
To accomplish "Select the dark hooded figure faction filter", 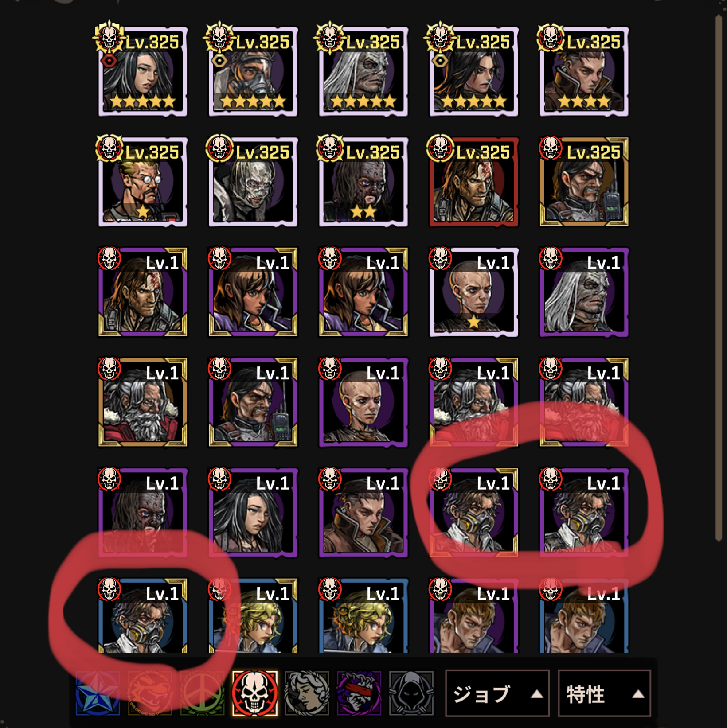I will (411, 693).
